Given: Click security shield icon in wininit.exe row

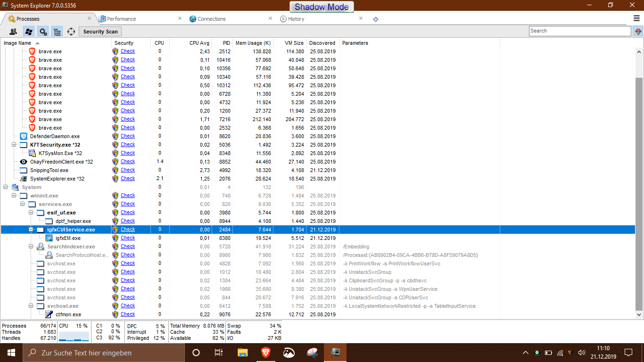Looking at the screenshot, I should tap(116, 196).
